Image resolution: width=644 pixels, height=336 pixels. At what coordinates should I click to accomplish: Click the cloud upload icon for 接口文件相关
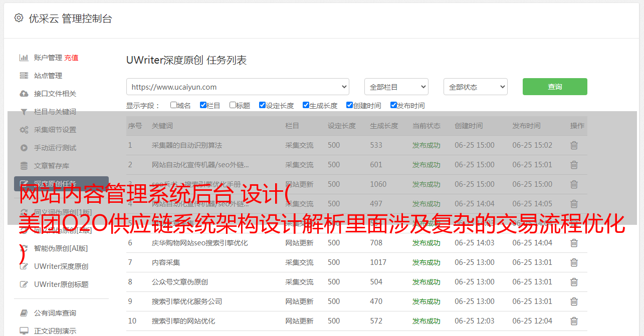(24, 94)
